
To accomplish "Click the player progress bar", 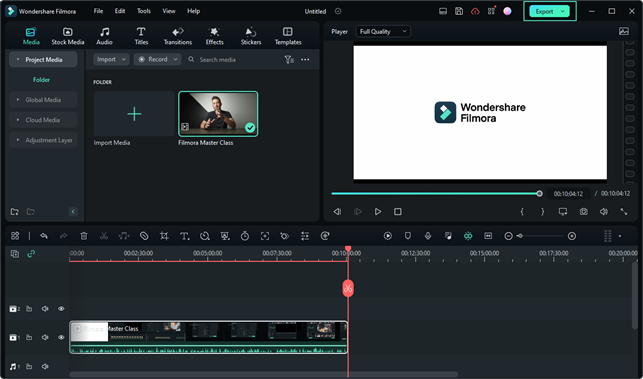I will pyautogui.click(x=436, y=194).
